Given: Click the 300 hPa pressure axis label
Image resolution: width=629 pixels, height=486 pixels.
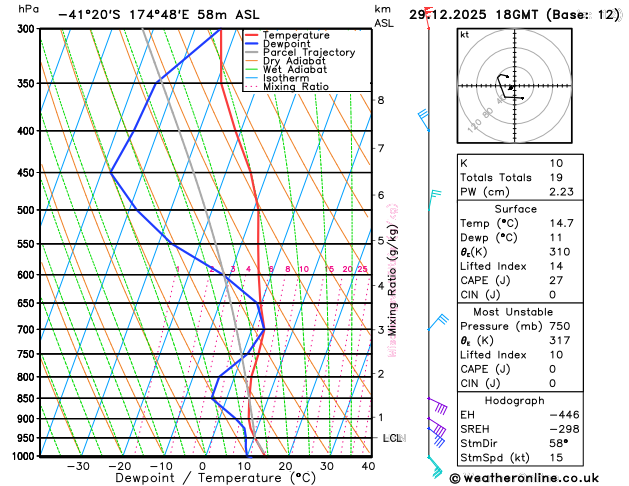Looking at the screenshot, I should (28, 29).
